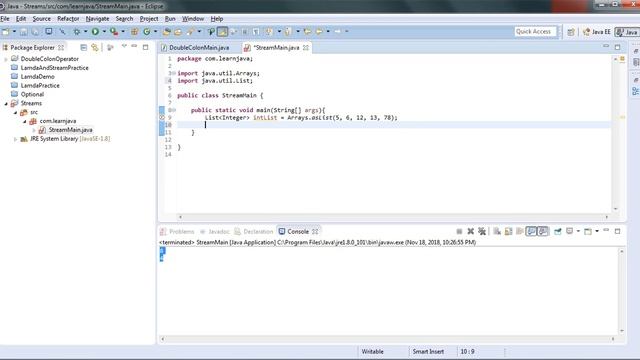Image resolution: width=640 pixels, height=360 pixels.
Task: Open the Window menu
Action: 193,19
